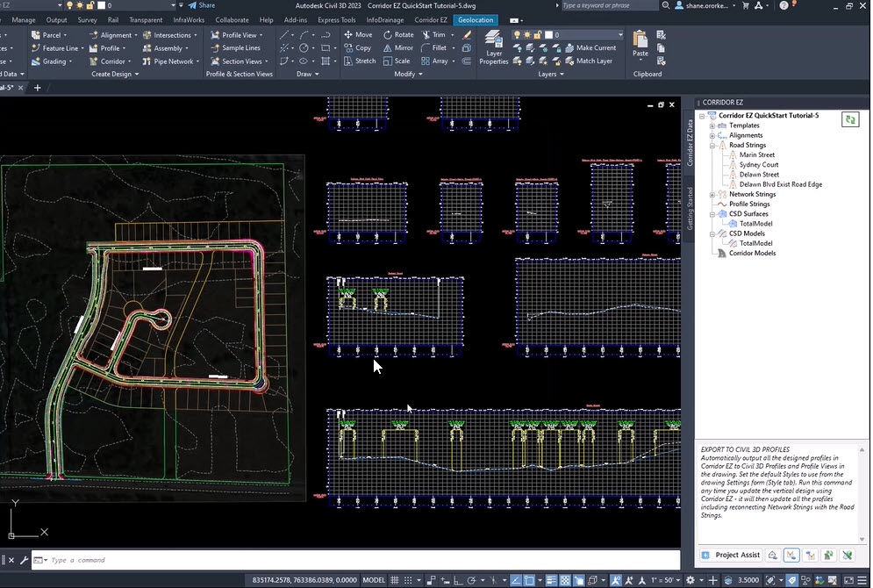Switch to the Geolocation ribbon tab
Screen dimensions: 873x588
(x=476, y=20)
